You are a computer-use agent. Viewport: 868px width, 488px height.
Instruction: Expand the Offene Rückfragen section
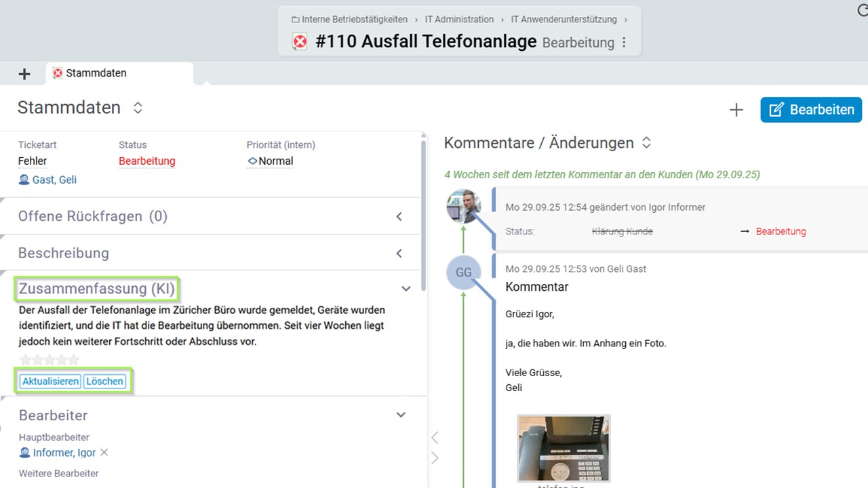click(x=399, y=217)
